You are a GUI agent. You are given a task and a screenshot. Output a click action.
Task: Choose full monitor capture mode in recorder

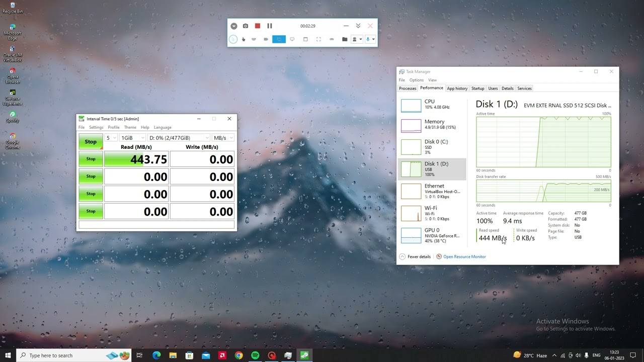pyautogui.click(x=292, y=39)
